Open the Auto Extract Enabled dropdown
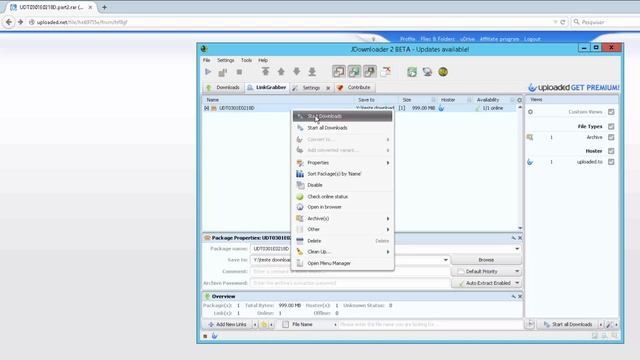The width and height of the screenshot is (640, 360). pos(517,283)
